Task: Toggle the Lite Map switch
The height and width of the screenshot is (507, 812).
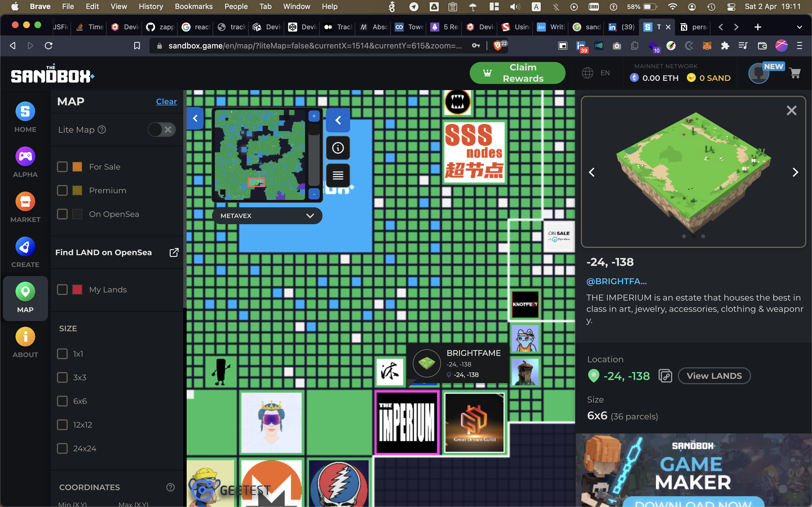Action: click(x=162, y=130)
